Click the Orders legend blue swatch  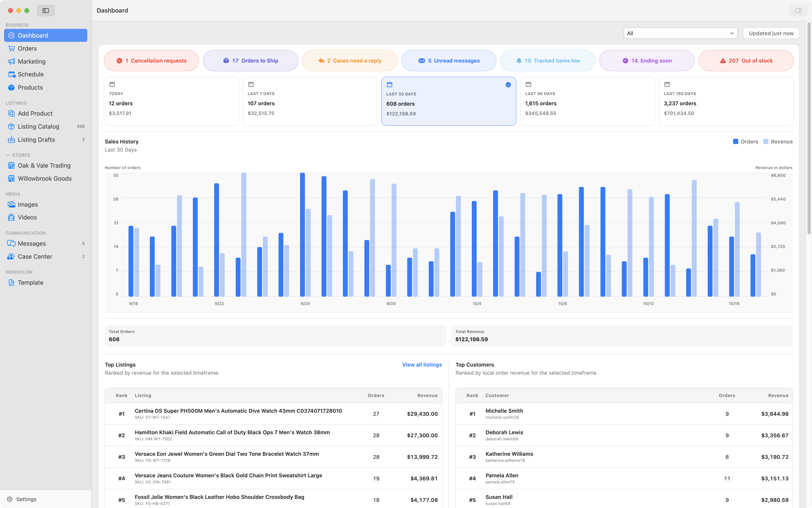point(735,141)
